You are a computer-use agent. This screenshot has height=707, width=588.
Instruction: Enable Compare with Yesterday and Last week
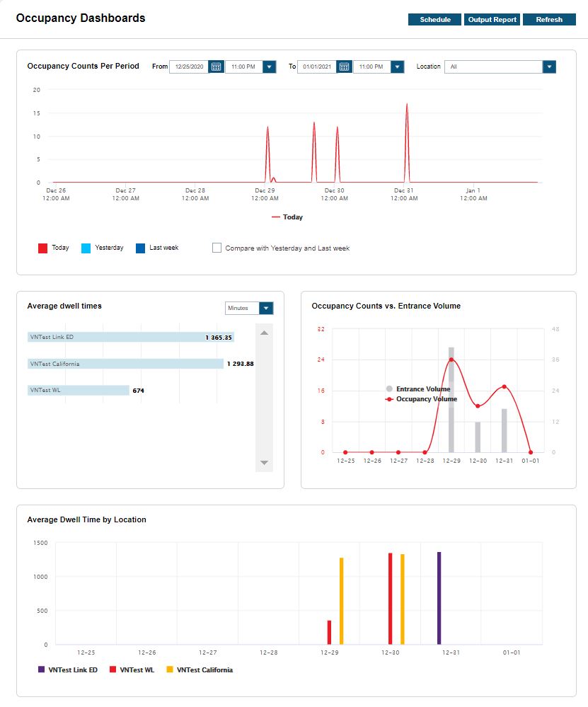217,248
